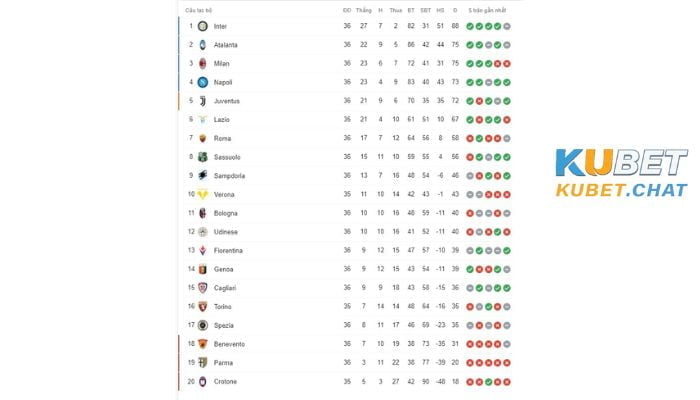
Task: Click the Verona yellow crest icon
Action: click(x=203, y=195)
